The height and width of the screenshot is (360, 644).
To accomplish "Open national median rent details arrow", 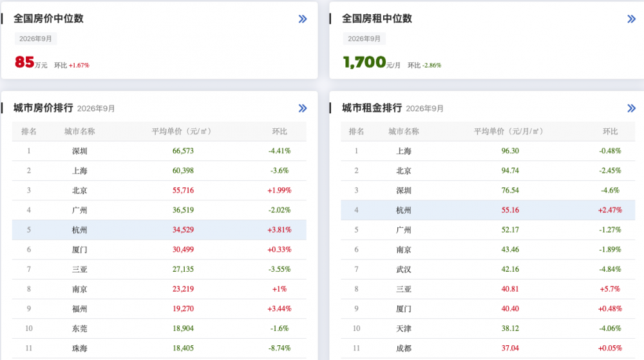I will coord(631,19).
